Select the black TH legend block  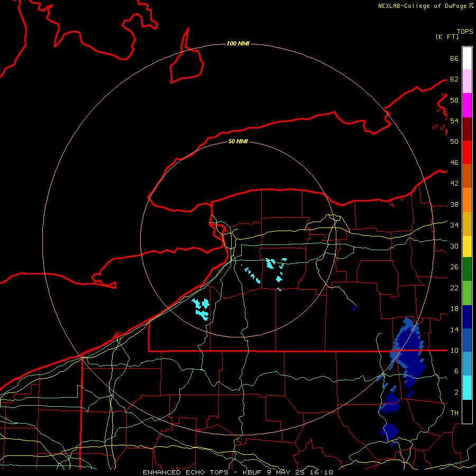point(467,411)
